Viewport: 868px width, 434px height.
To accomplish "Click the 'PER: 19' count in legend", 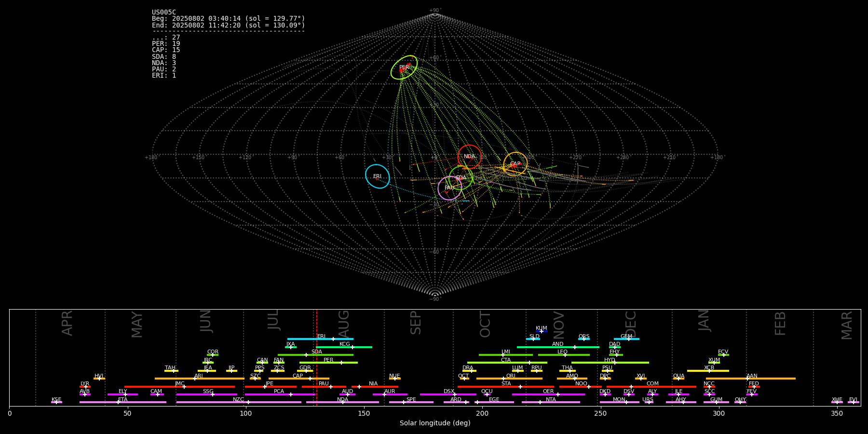I will [x=166, y=44].
